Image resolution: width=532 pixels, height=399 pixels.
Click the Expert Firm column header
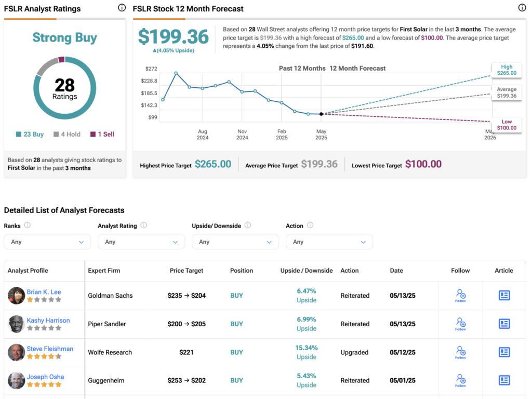pyautogui.click(x=104, y=270)
